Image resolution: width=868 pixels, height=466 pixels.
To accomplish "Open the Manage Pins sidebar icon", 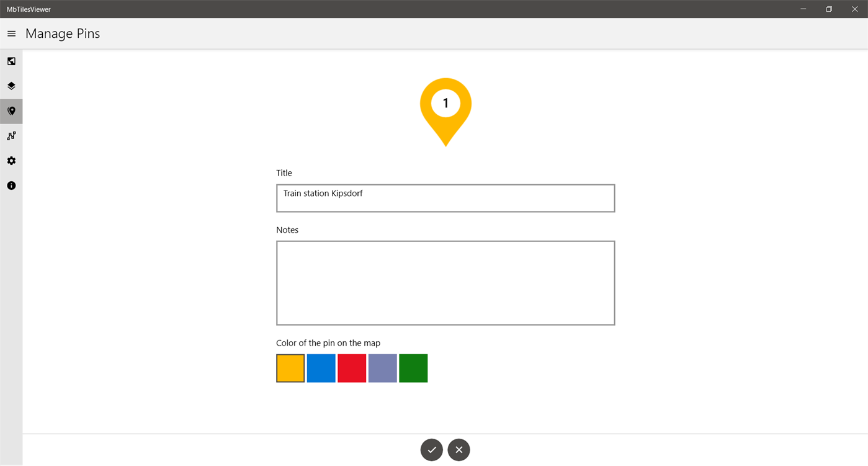I will [x=11, y=110].
